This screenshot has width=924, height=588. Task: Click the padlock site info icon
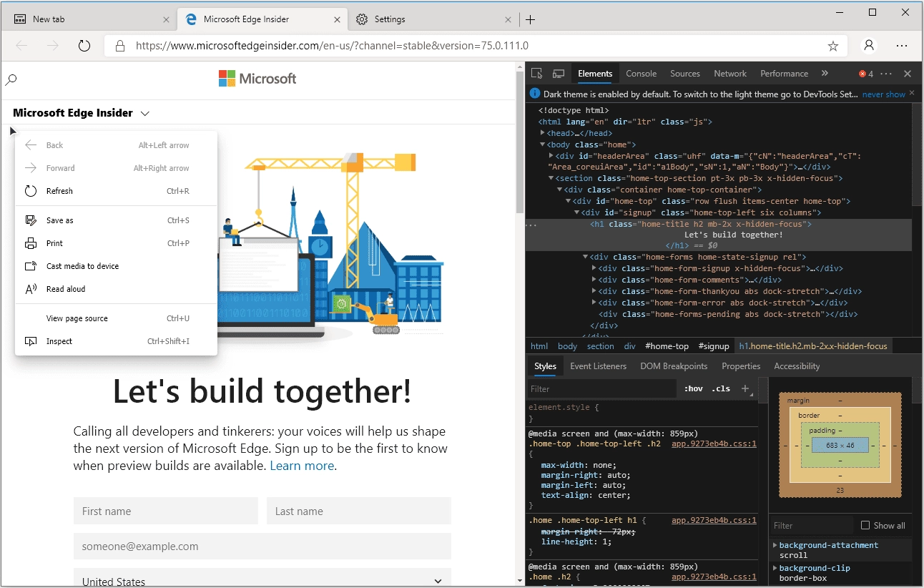[x=119, y=46]
